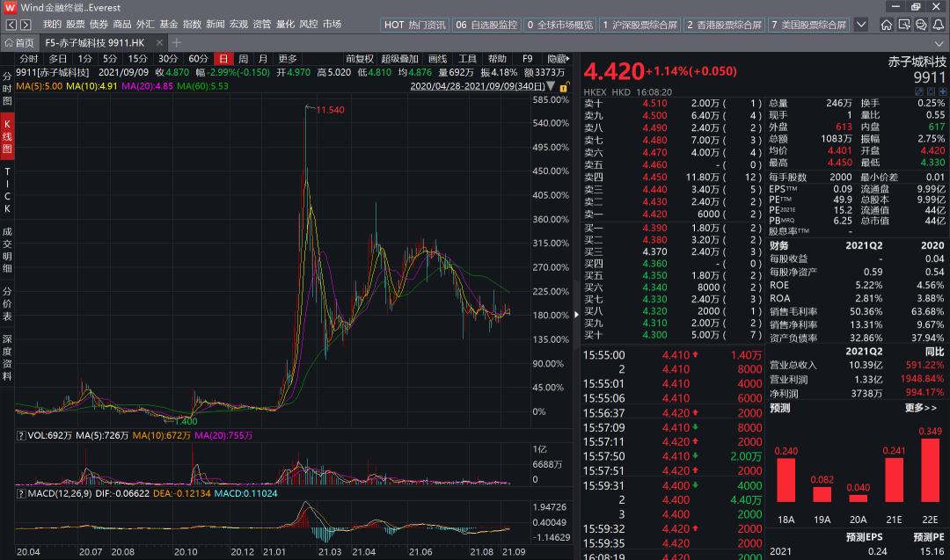Click the 1.400 low price marker
950x560 pixels.
point(186,421)
